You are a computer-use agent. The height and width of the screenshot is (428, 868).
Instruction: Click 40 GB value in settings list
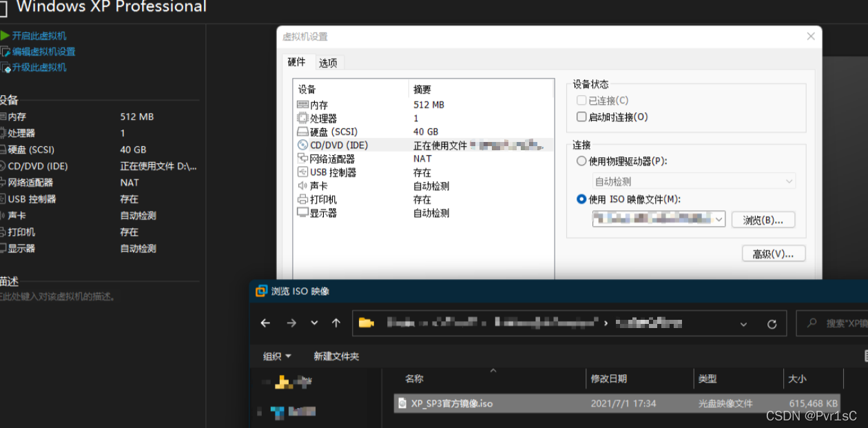(x=426, y=132)
